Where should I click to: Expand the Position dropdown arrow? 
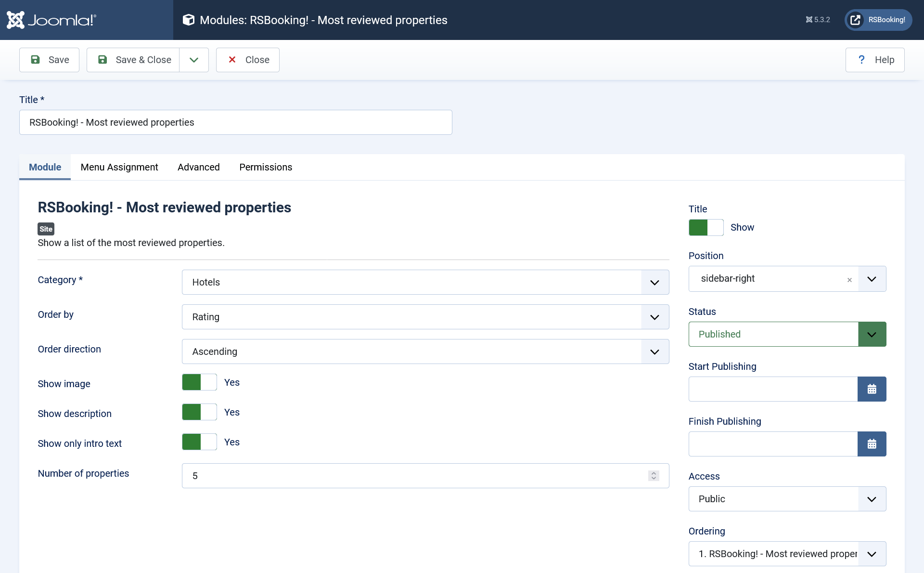point(872,279)
